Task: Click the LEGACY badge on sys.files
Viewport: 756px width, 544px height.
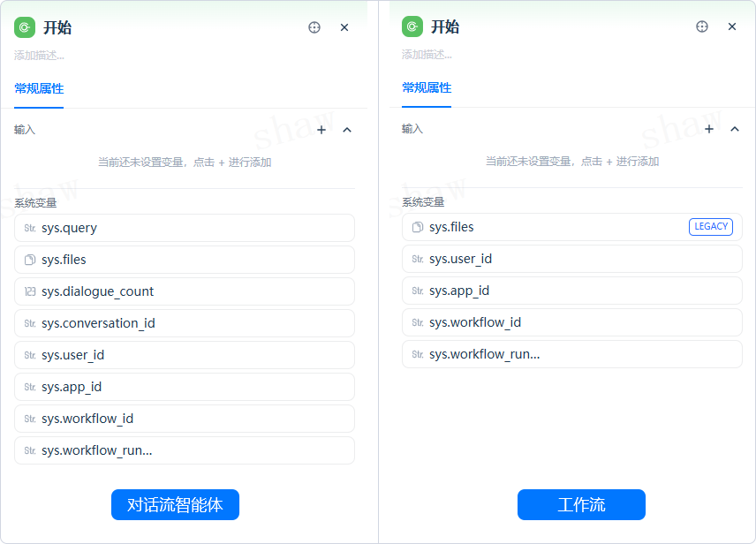Action: [x=711, y=226]
